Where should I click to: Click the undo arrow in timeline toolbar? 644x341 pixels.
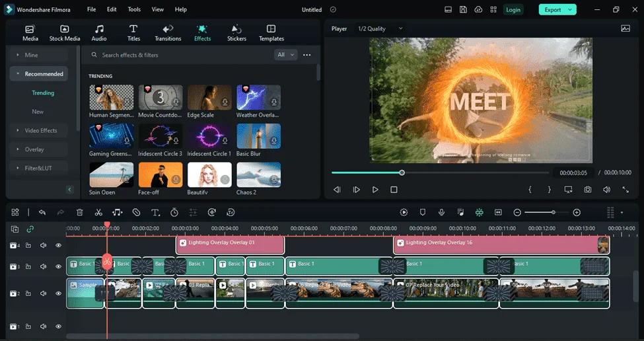click(42, 212)
